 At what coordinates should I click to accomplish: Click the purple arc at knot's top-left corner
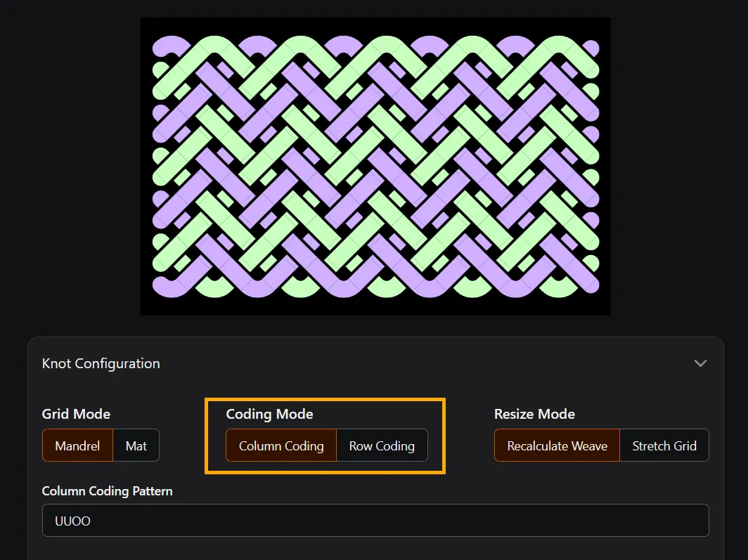coord(169,44)
